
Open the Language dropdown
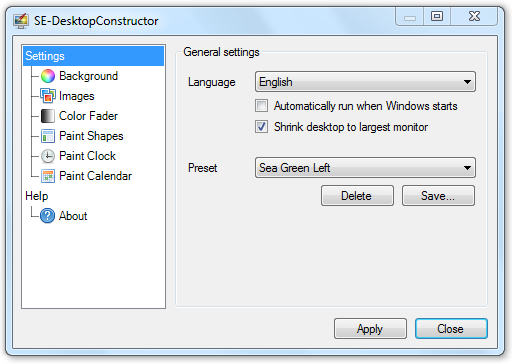point(365,82)
